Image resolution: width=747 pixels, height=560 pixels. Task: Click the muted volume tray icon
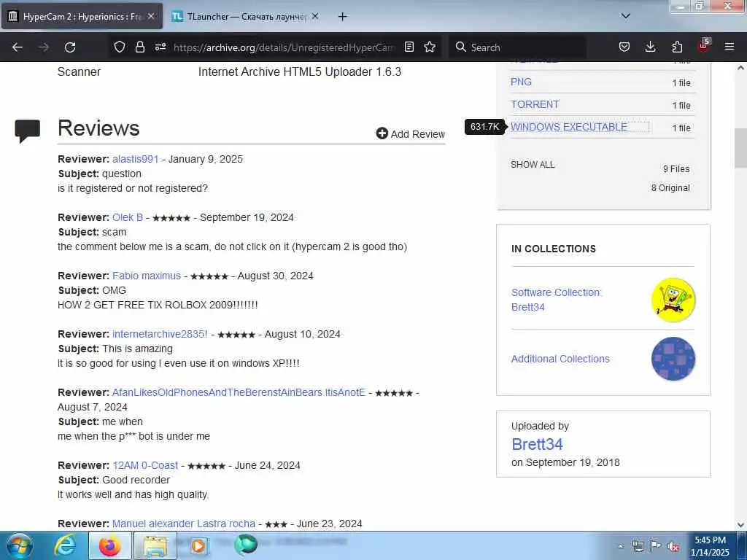[673, 546]
